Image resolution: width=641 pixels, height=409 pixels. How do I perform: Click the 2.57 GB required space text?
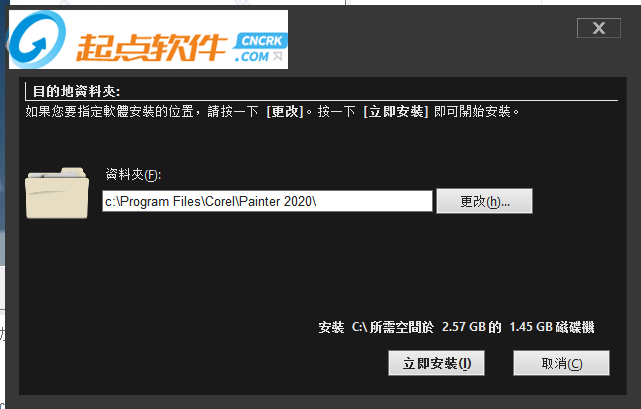pos(464,327)
